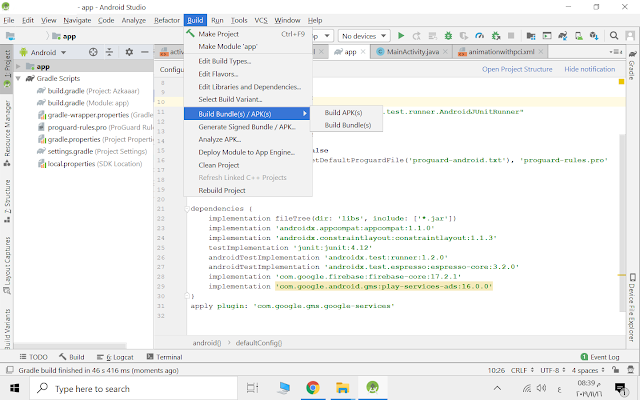Toggle the Build Variants side tab
The height and width of the screenshot is (400, 640).
[7, 329]
